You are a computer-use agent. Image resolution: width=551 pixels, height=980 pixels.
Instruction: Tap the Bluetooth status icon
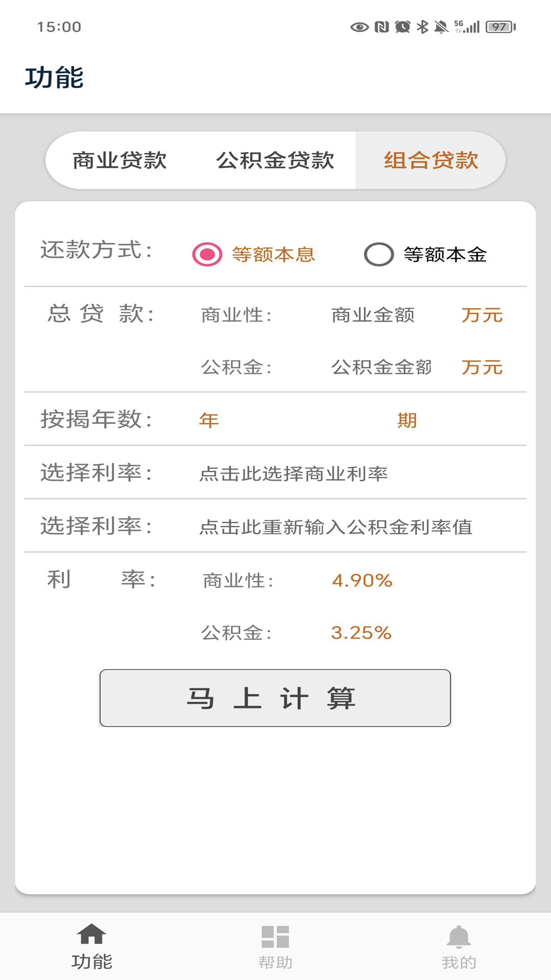click(x=422, y=27)
